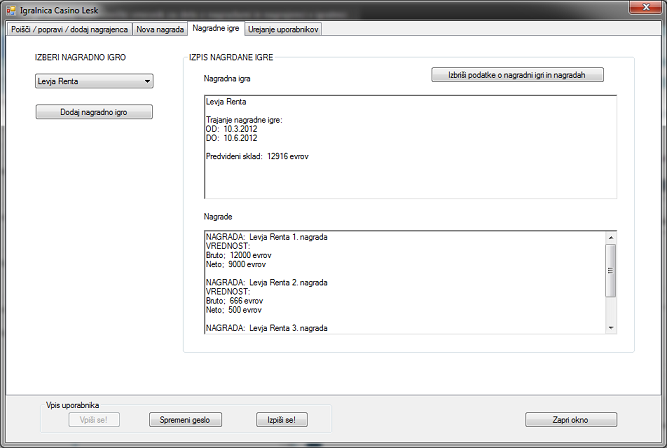Go to Urejanje uporabnikov tab
This screenshot has height=448, width=667.
[x=283, y=30]
